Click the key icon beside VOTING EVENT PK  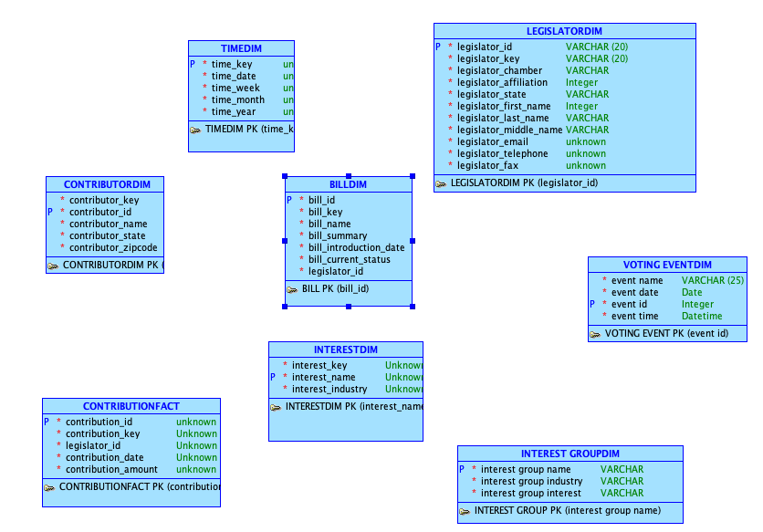(595, 334)
